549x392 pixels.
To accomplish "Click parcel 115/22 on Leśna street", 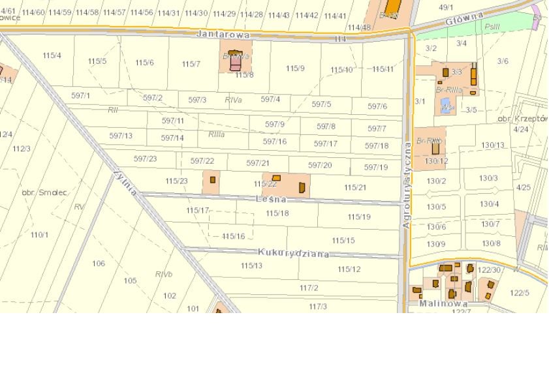I will coord(265,184).
